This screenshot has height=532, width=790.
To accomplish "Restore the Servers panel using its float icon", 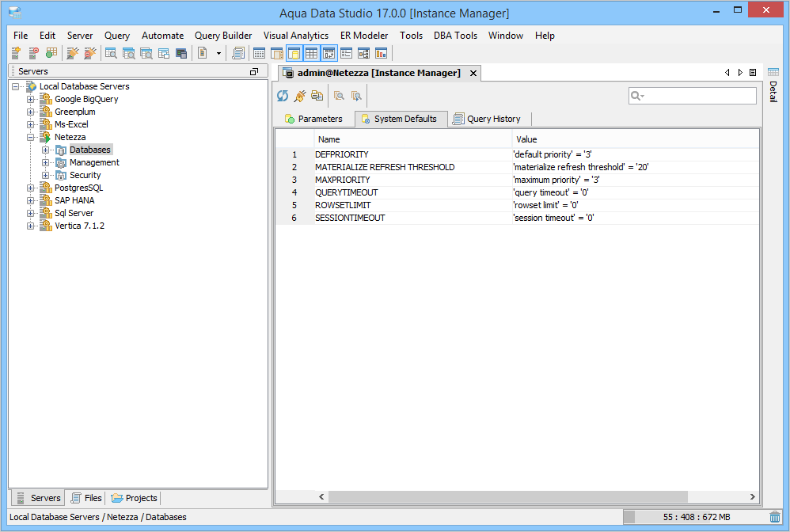I will tap(254, 71).
